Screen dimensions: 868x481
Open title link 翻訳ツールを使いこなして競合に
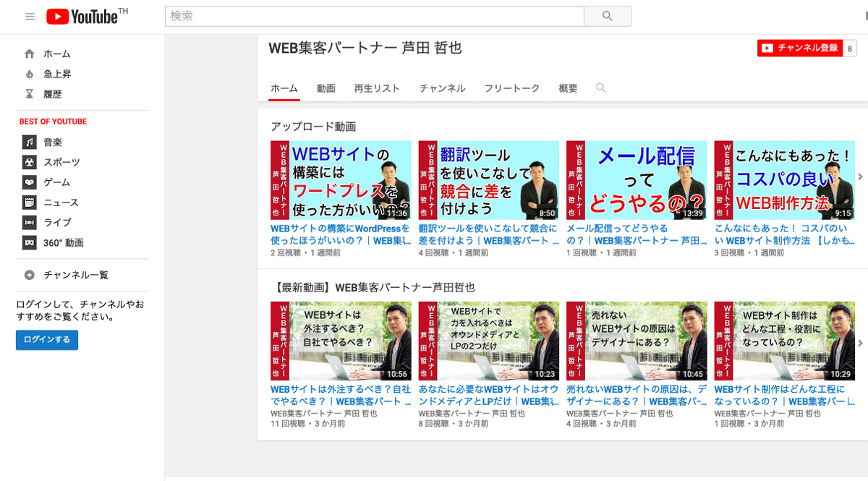(x=489, y=234)
